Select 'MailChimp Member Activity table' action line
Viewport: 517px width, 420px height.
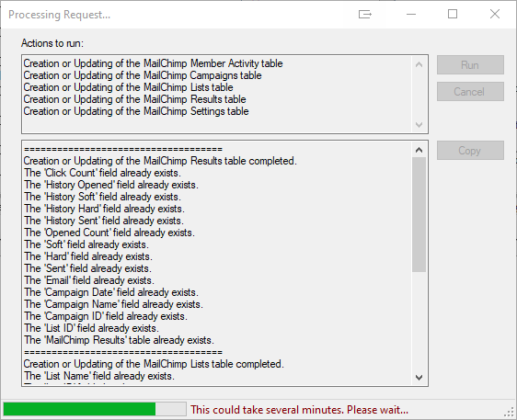click(x=153, y=63)
